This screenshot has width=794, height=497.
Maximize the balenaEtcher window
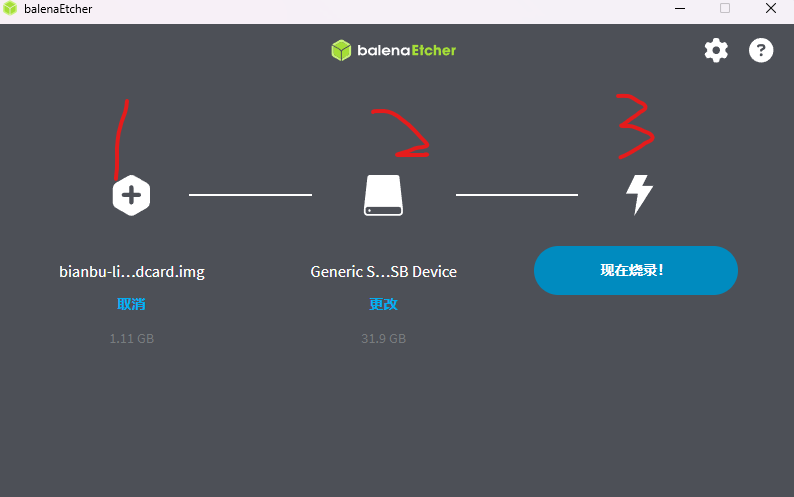coord(725,9)
